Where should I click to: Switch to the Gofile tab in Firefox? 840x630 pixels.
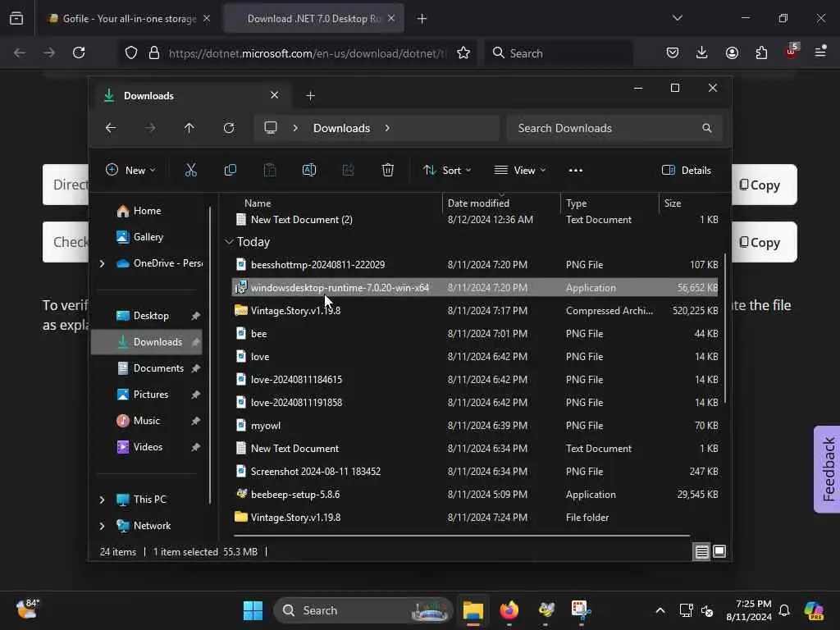pos(127,19)
